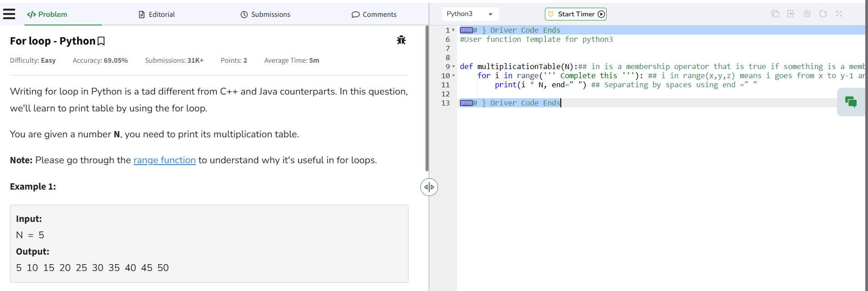Switch to the Submissions tab
The height and width of the screenshot is (291, 868).
click(x=265, y=15)
